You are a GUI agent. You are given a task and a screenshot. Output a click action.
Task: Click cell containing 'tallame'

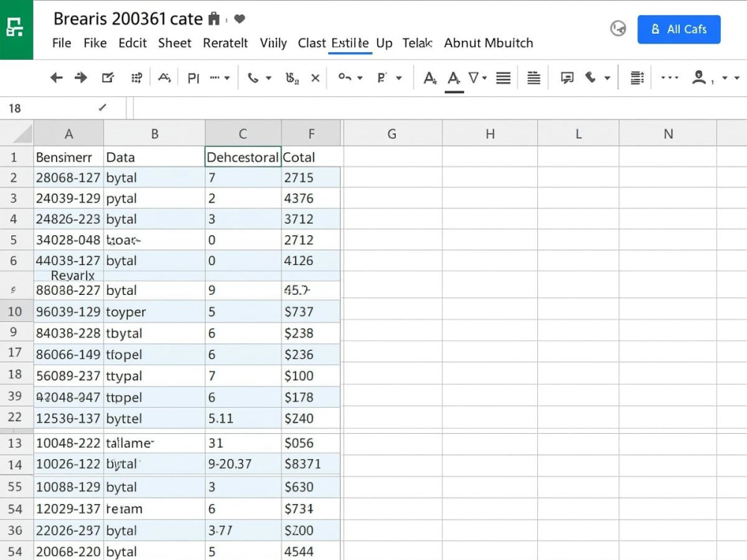click(x=155, y=443)
